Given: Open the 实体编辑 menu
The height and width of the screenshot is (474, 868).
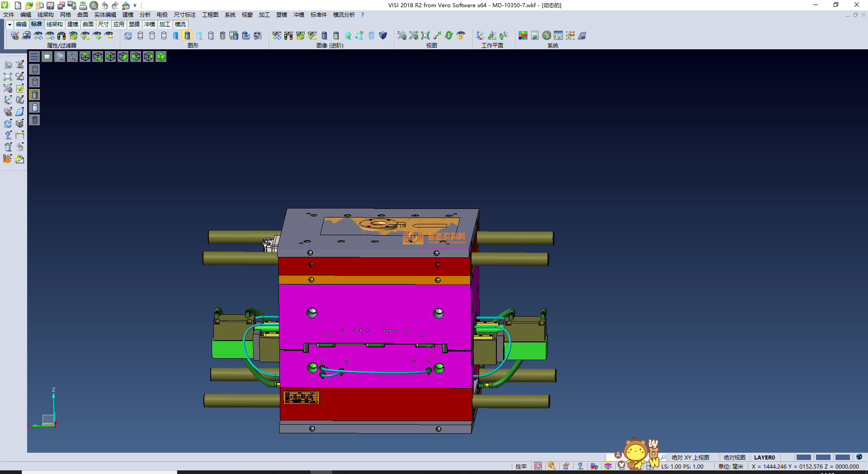Looking at the screenshot, I should (x=105, y=15).
